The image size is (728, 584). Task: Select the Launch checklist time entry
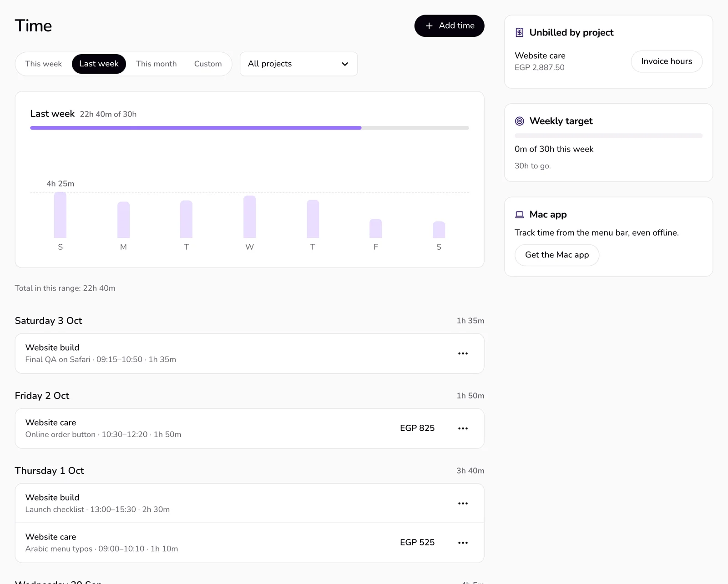249,503
